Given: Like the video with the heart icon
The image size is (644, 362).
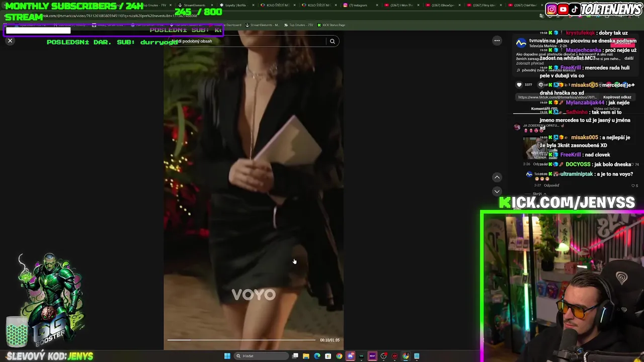Looking at the screenshot, I should click(x=519, y=84).
